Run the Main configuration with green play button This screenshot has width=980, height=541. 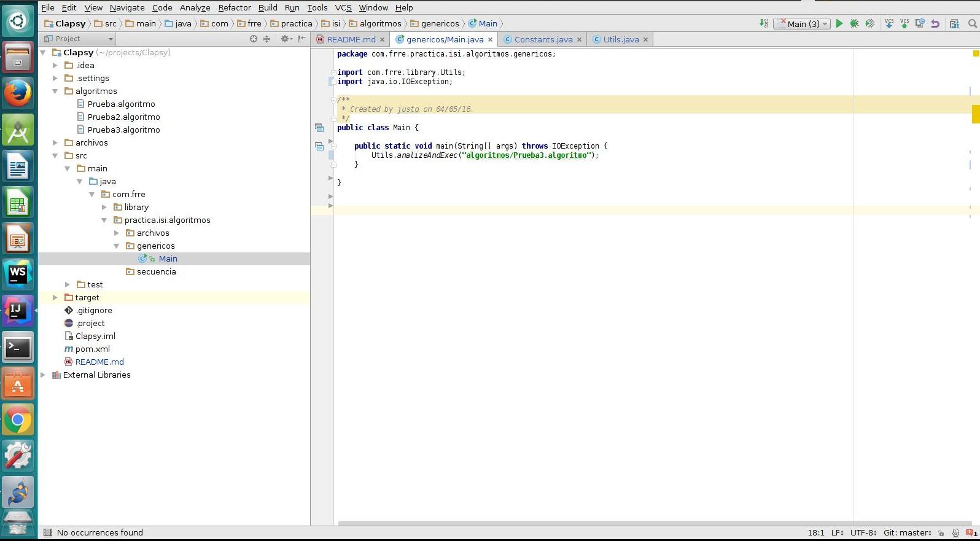click(x=839, y=24)
